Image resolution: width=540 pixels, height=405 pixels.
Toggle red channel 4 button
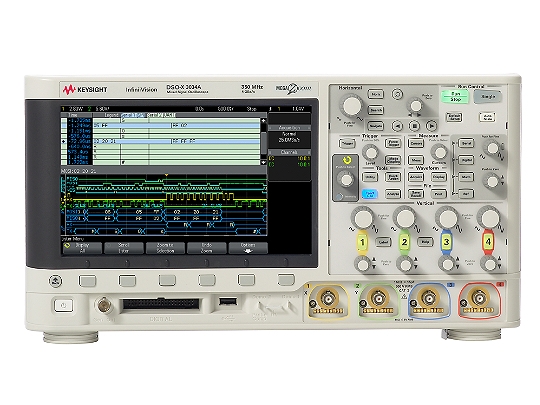click(x=488, y=242)
